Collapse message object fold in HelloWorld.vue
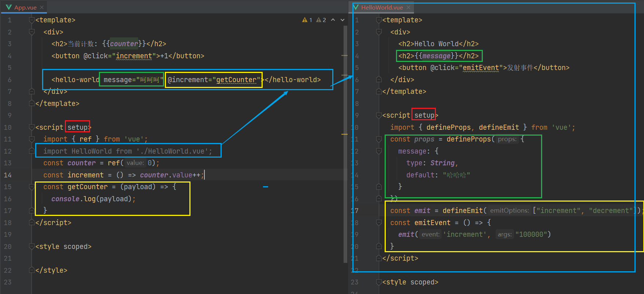 379,151
